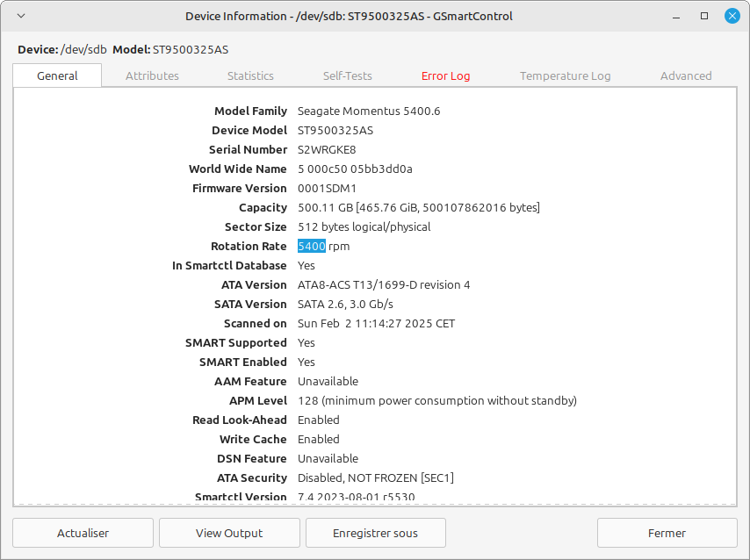Screen dimensions: 750x560
Task: Maximize the Device Information window
Action: pos(703,16)
